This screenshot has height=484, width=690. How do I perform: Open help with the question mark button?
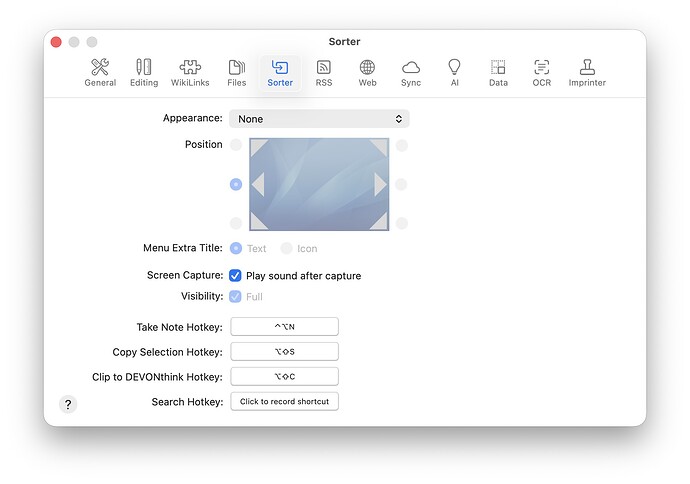point(68,404)
